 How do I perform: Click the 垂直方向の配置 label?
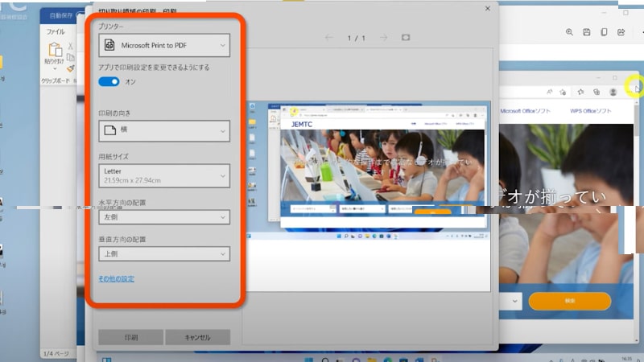click(x=122, y=239)
